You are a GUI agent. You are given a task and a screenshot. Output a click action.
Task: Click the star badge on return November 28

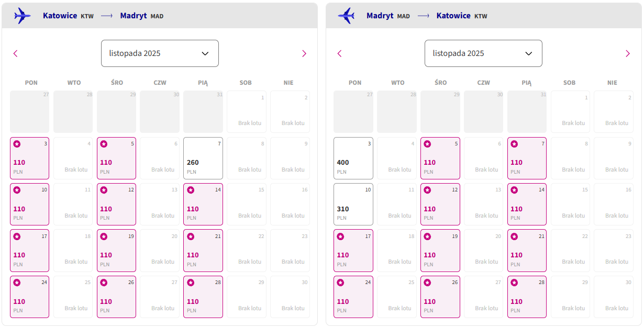tap(514, 282)
